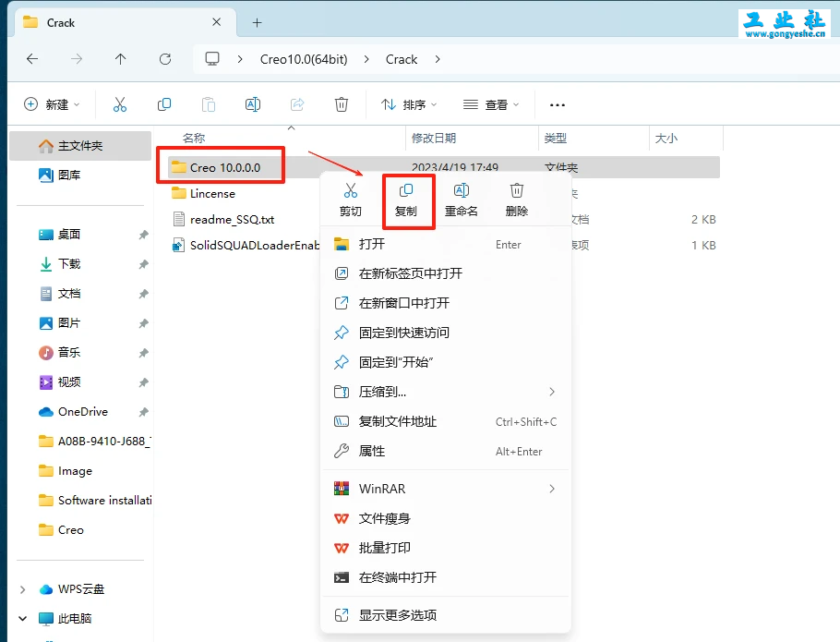Open the 排序 sort dropdown
Viewport: 840px width, 642px height.
point(409,104)
